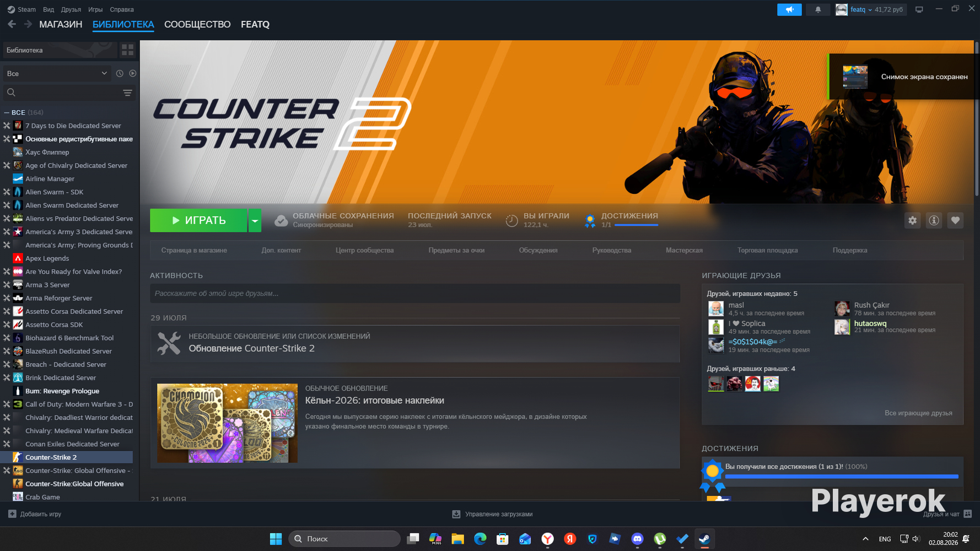
Task: Open the Поддержка link
Action: click(x=850, y=250)
